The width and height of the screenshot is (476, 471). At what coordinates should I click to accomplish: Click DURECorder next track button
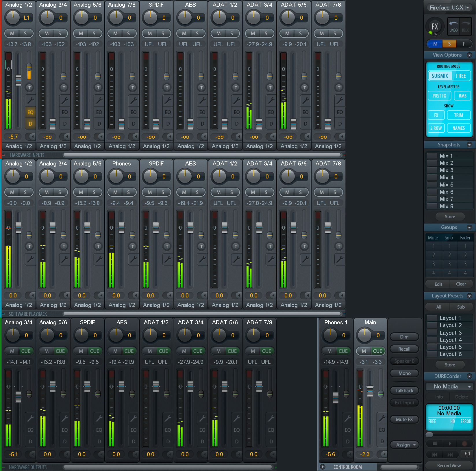(450, 455)
